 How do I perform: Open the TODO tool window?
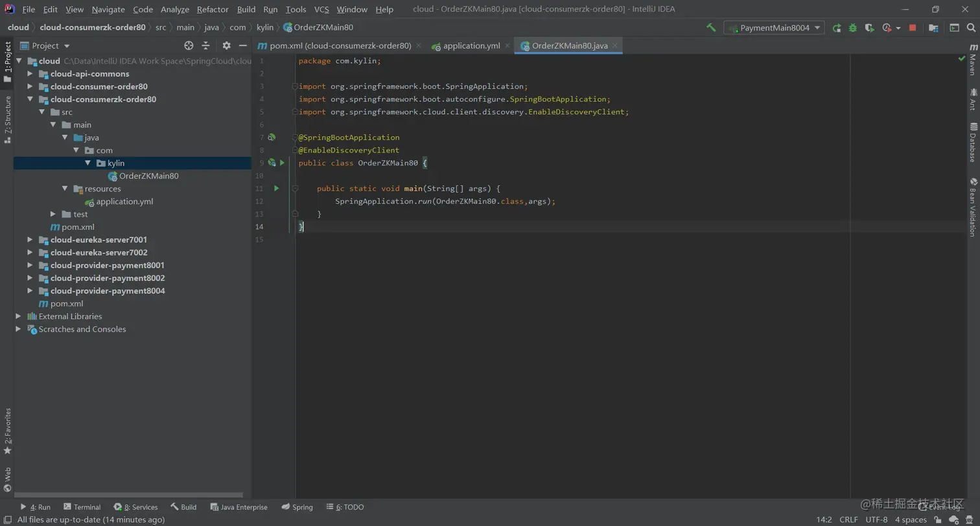point(345,507)
